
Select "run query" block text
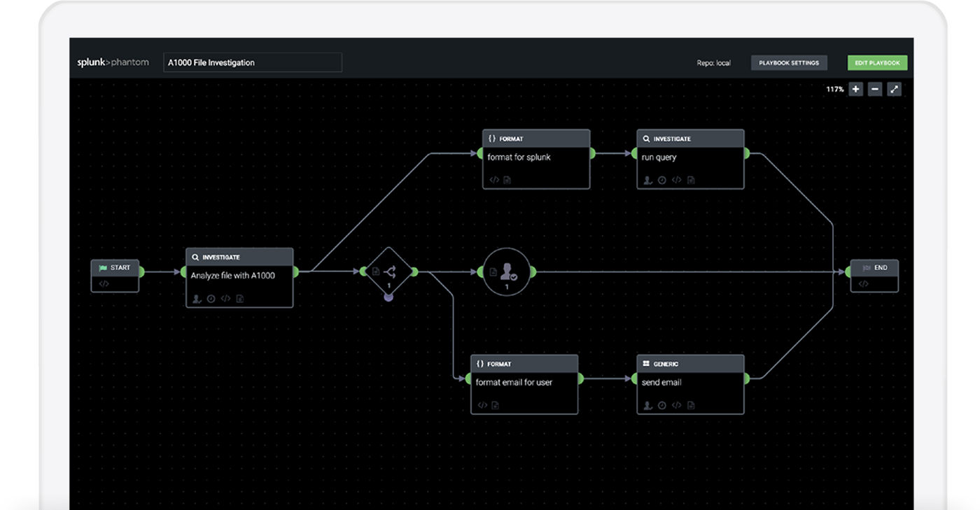coord(659,157)
